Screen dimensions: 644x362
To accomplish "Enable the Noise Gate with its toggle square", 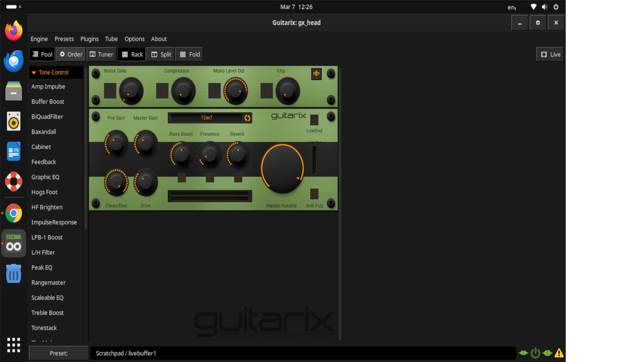I will (110, 90).
